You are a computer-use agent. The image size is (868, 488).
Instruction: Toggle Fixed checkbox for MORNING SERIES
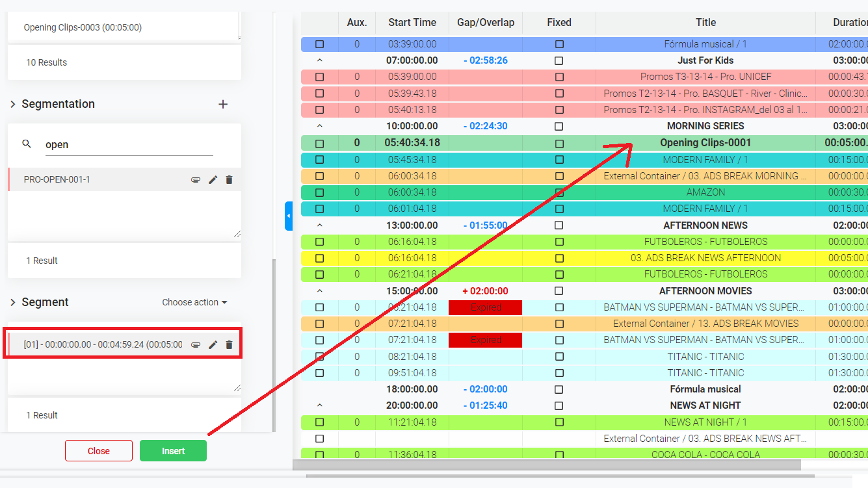[x=559, y=126]
